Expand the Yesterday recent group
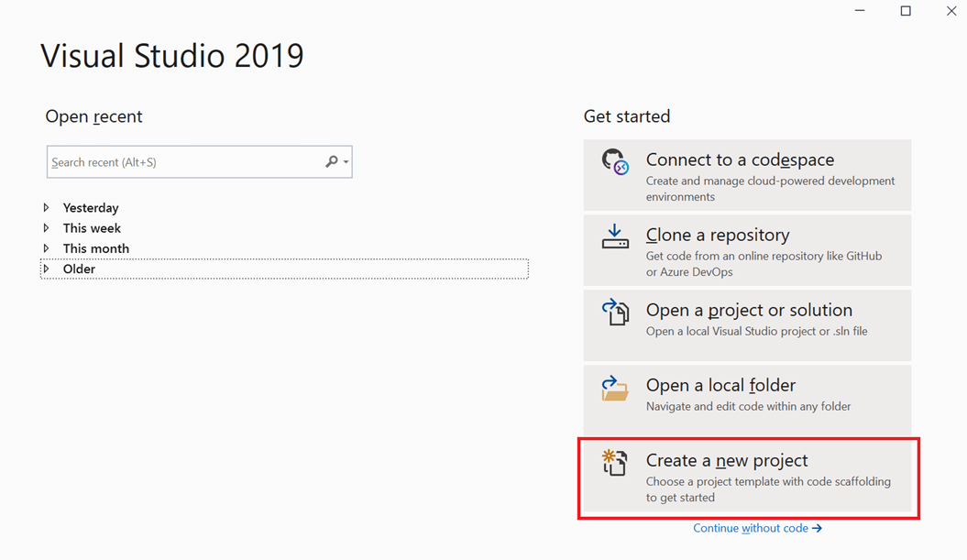The width and height of the screenshot is (967, 560). (x=47, y=208)
